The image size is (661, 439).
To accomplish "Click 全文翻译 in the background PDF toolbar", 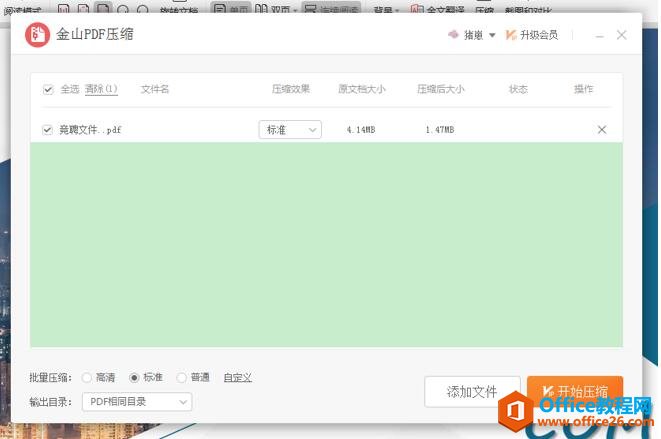I will point(438,8).
